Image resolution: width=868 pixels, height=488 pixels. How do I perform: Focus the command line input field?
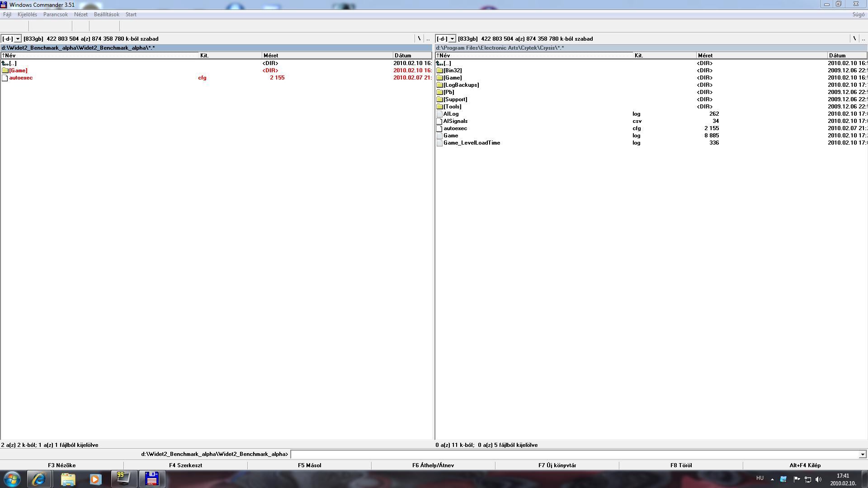pyautogui.click(x=575, y=455)
